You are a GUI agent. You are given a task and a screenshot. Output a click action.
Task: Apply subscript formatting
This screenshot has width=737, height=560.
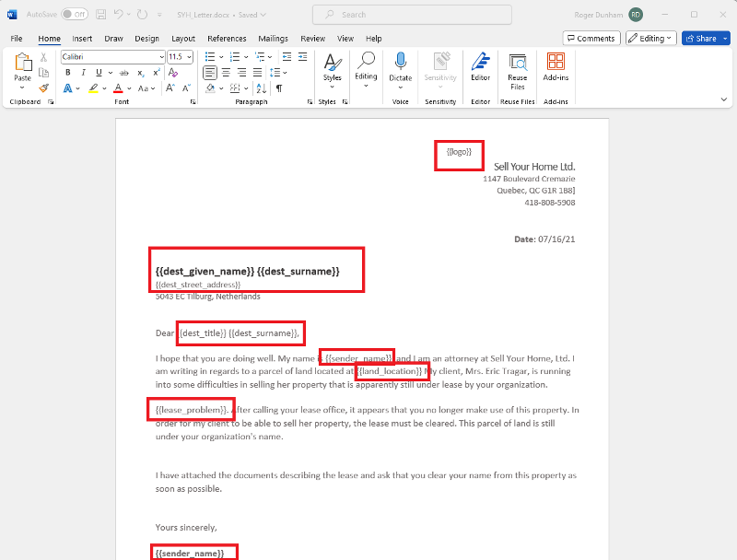click(141, 73)
